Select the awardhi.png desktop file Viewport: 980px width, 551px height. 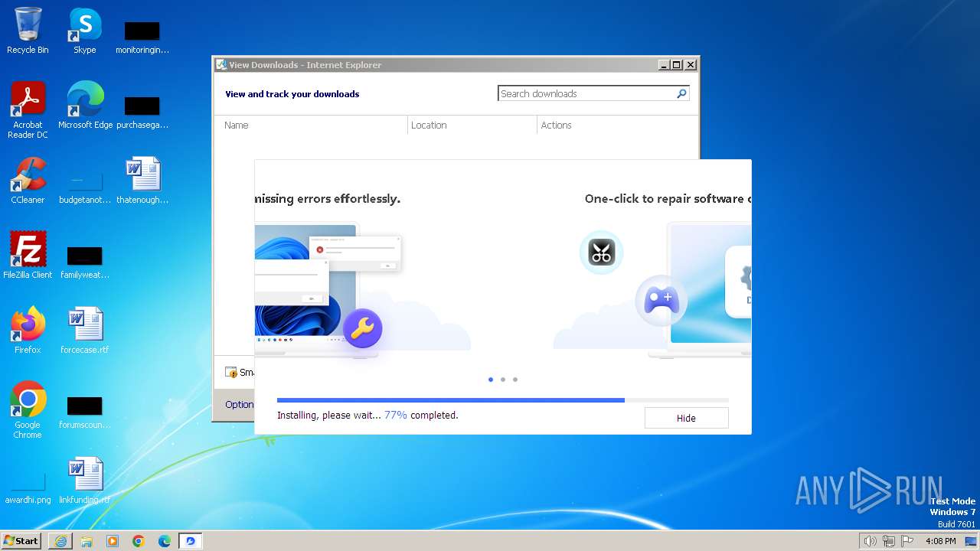[x=28, y=487]
